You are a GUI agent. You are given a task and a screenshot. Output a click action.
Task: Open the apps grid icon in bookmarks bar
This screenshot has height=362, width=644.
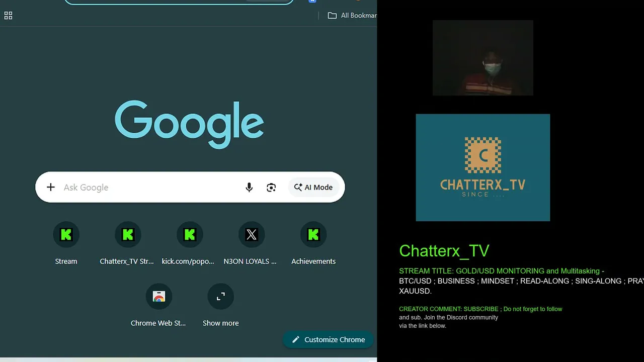[x=8, y=16]
